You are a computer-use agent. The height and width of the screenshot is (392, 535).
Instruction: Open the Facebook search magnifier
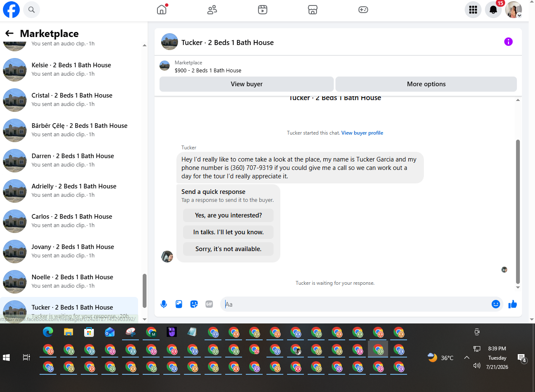[32, 9]
